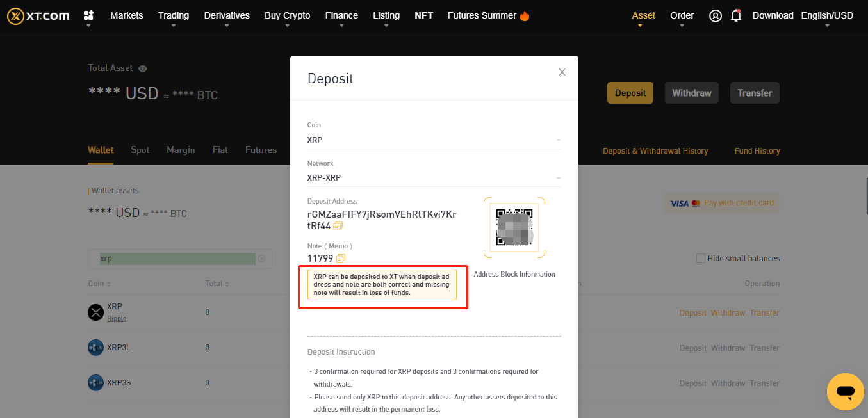Click the Withdraw button
The image size is (868, 418).
coord(691,92)
